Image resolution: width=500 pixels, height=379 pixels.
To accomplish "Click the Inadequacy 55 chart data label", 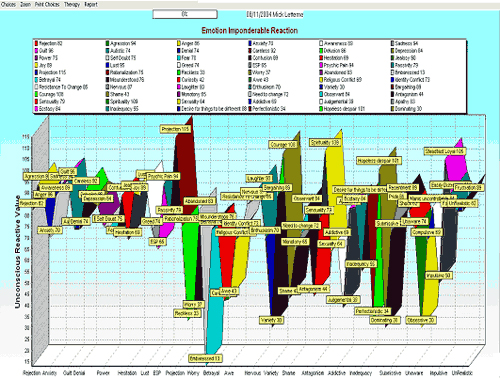I will click(x=361, y=264).
